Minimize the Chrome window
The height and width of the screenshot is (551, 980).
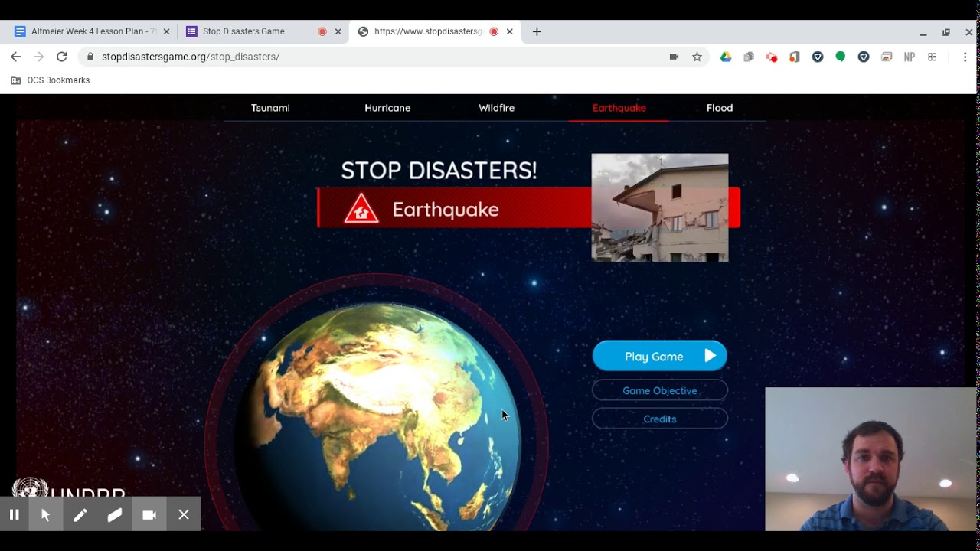point(923,33)
